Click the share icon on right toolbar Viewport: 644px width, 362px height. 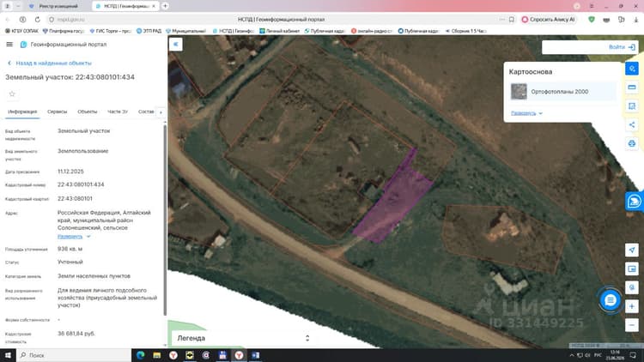(x=632, y=124)
